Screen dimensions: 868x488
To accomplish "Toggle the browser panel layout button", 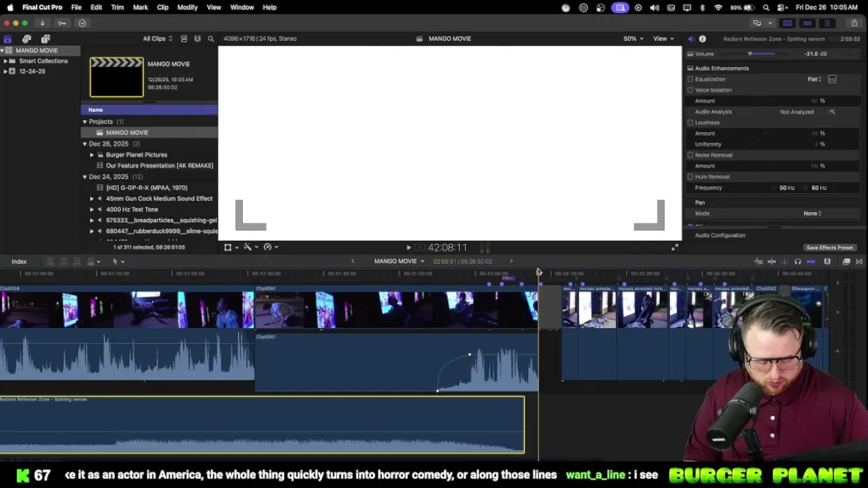I will tap(787, 23).
